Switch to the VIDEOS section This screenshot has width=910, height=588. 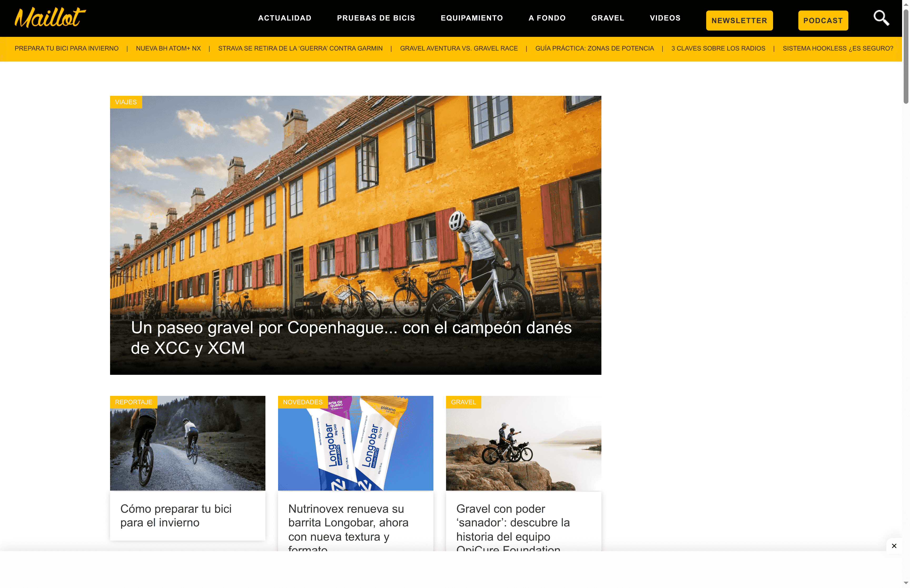tap(665, 18)
